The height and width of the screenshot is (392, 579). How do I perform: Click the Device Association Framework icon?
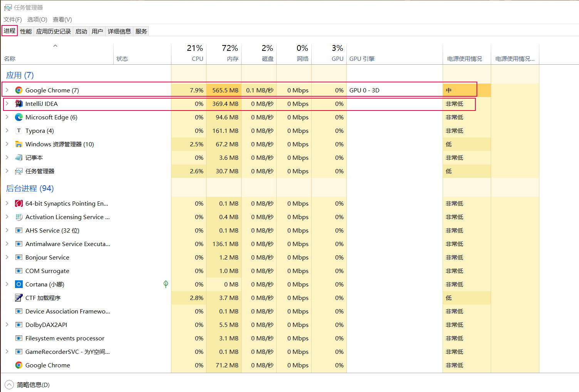(18, 311)
